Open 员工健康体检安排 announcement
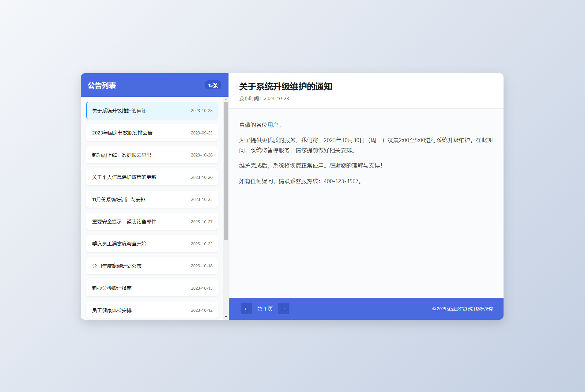Image resolution: width=585 pixels, height=392 pixels. point(151,310)
